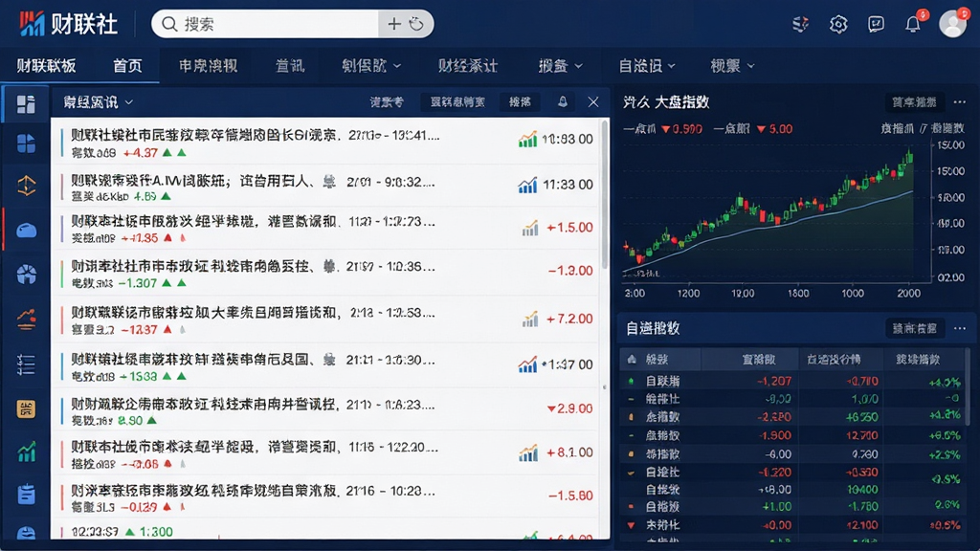980x551 pixels.
Task: Click the globe icon left of settings gear
Action: (800, 24)
